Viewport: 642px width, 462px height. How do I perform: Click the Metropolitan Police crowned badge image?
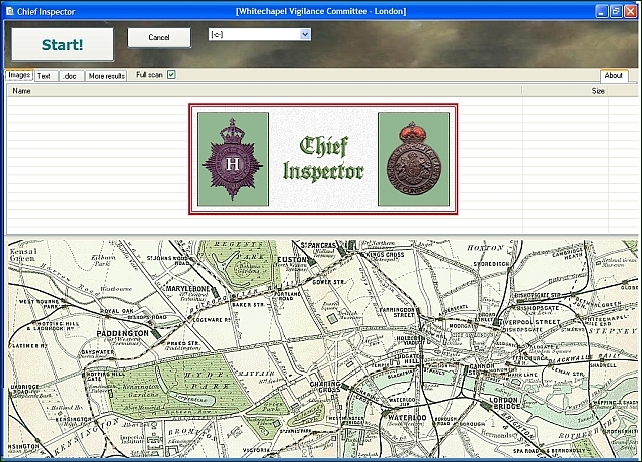[414, 159]
